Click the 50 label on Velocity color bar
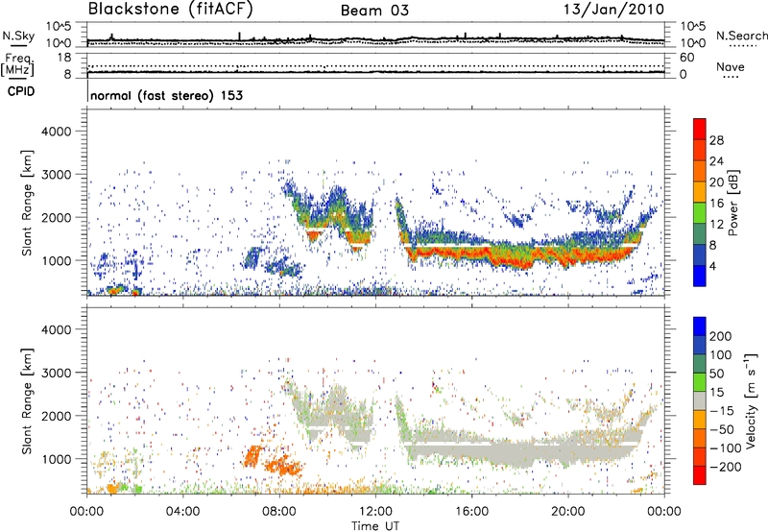 tap(716, 374)
